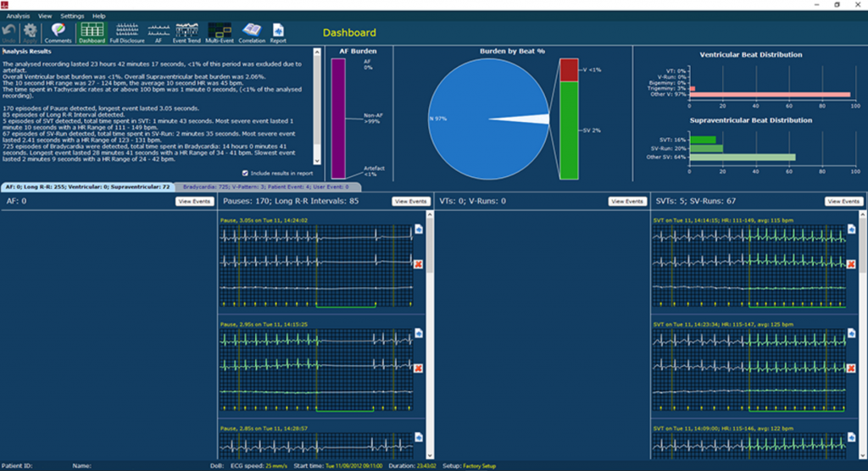Select the first SVT ECG strip
Image resolution: width=868 pixels, height=471 pixels.
(x=747, y=263)
